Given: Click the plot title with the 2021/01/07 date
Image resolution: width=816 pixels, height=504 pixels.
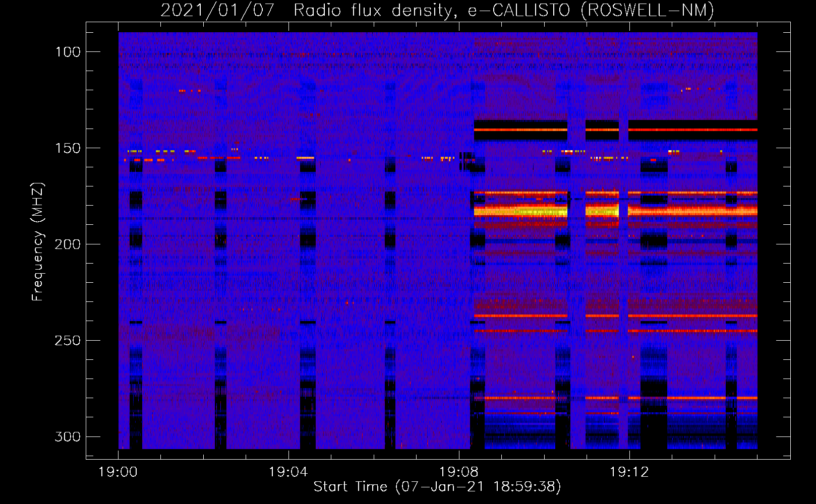Looking at the screenshot, I should point(437,10).
